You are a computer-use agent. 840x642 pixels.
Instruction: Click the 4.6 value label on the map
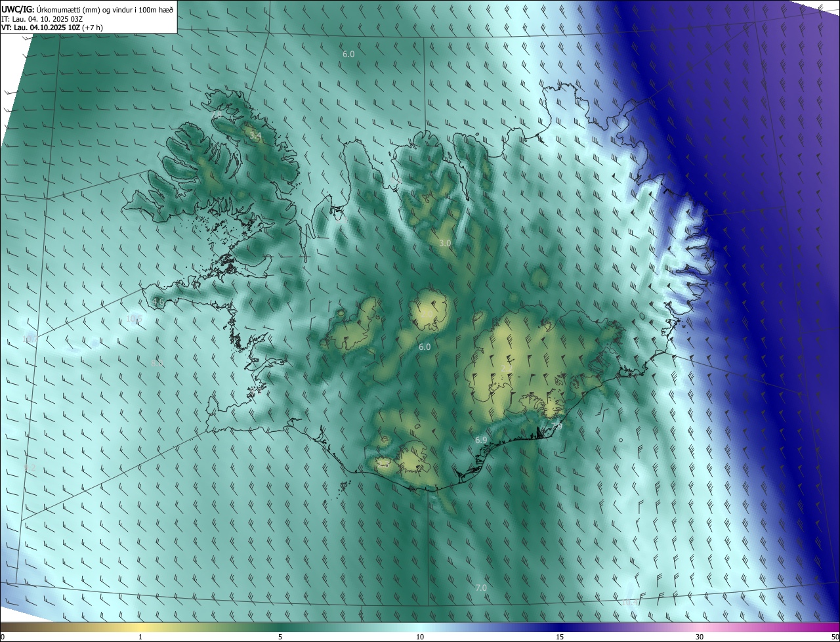(158, 302)
